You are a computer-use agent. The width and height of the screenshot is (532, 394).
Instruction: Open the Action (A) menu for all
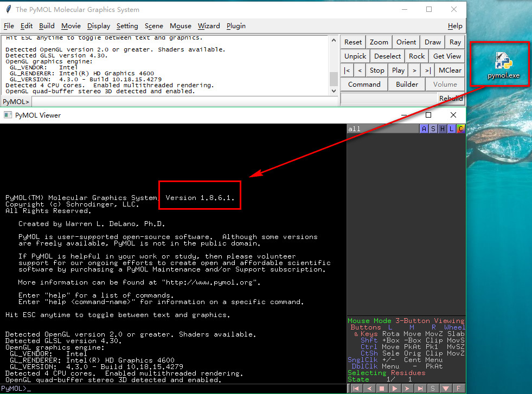pyautogui.click(x=424, y=129)
